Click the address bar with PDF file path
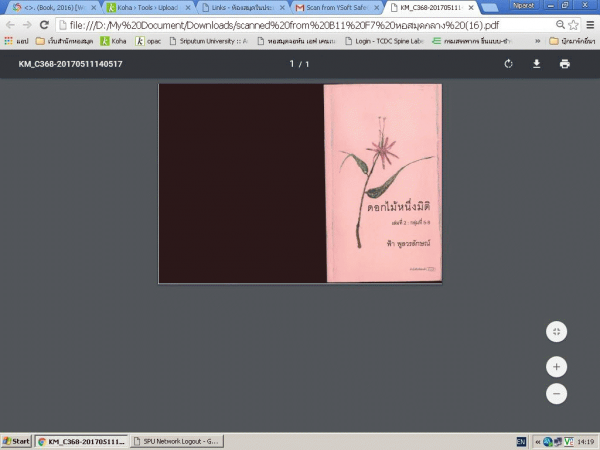This screenshot has width=600, height=450. [300, 24]
